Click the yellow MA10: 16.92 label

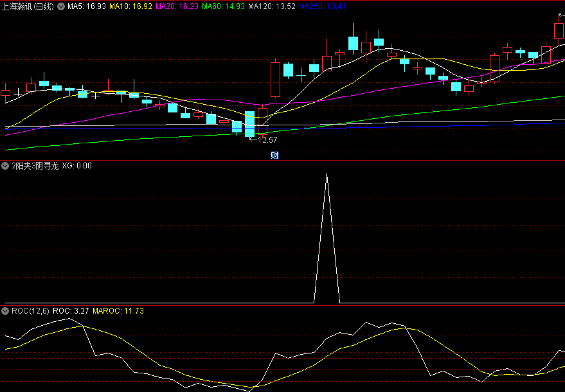[x=130, y=6]
